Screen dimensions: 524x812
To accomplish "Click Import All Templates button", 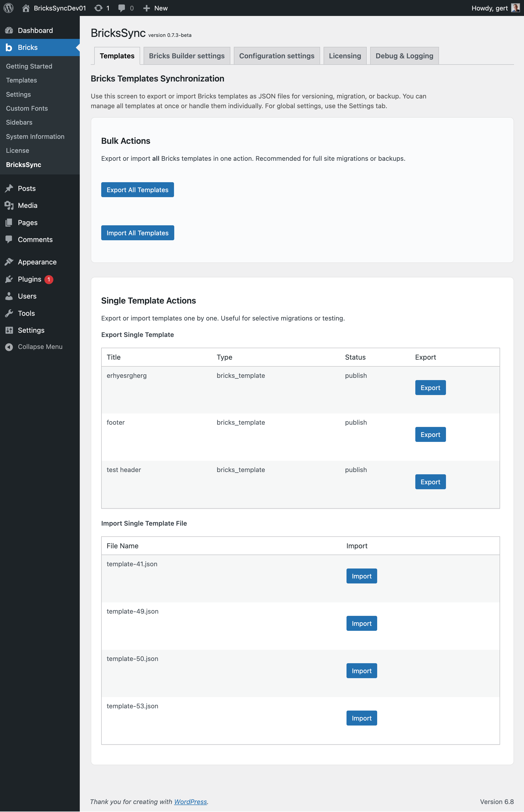I will point(137,233).
